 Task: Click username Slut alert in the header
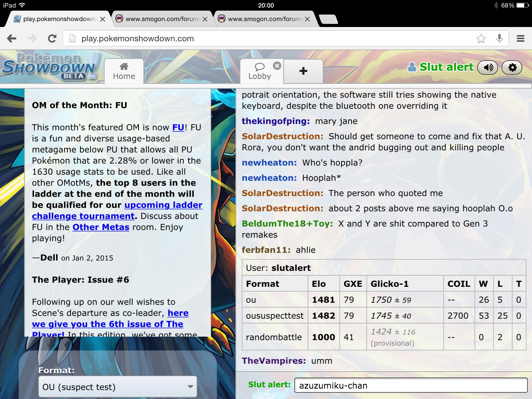[446, 67]
